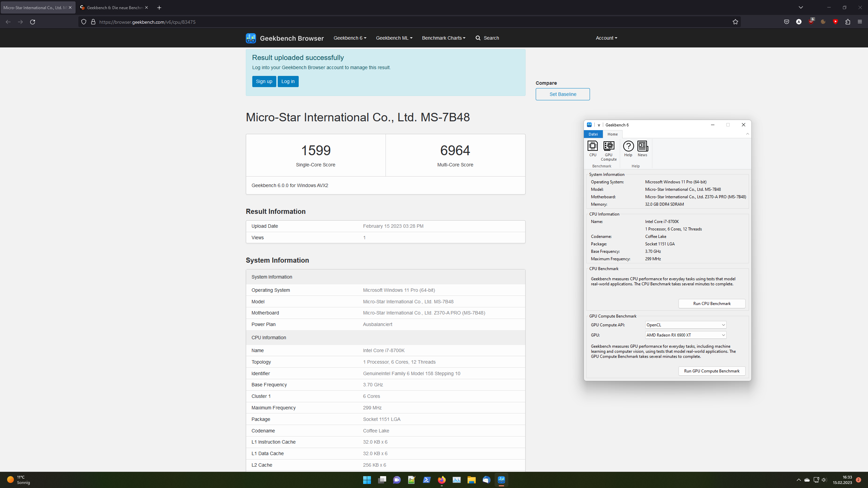The width and height of the screenshot is (868, 488).
Task: Click Geekbench Browser logo icon
Action: tap(251, 38)
